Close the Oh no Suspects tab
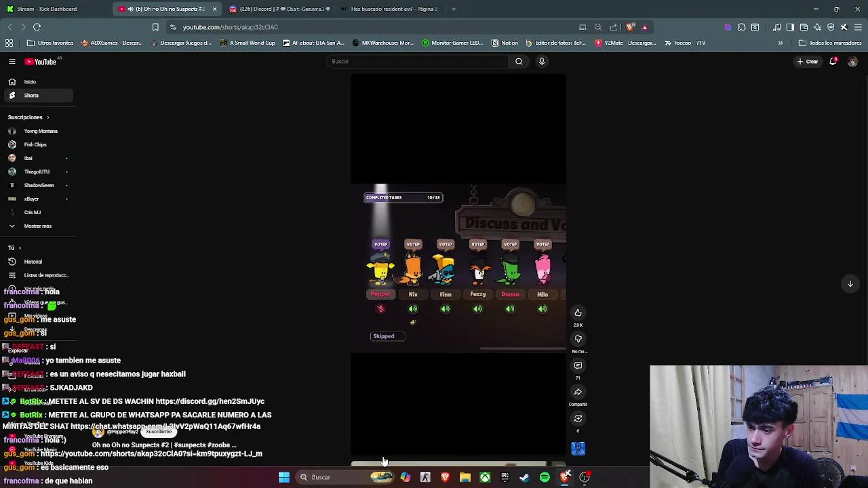The width and height of the screenshot is (868, 488). 214,9
